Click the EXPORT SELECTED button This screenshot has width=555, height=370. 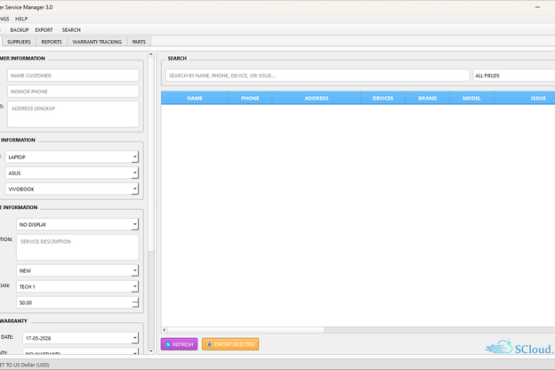pyautogui.click(x=230, y=344)
